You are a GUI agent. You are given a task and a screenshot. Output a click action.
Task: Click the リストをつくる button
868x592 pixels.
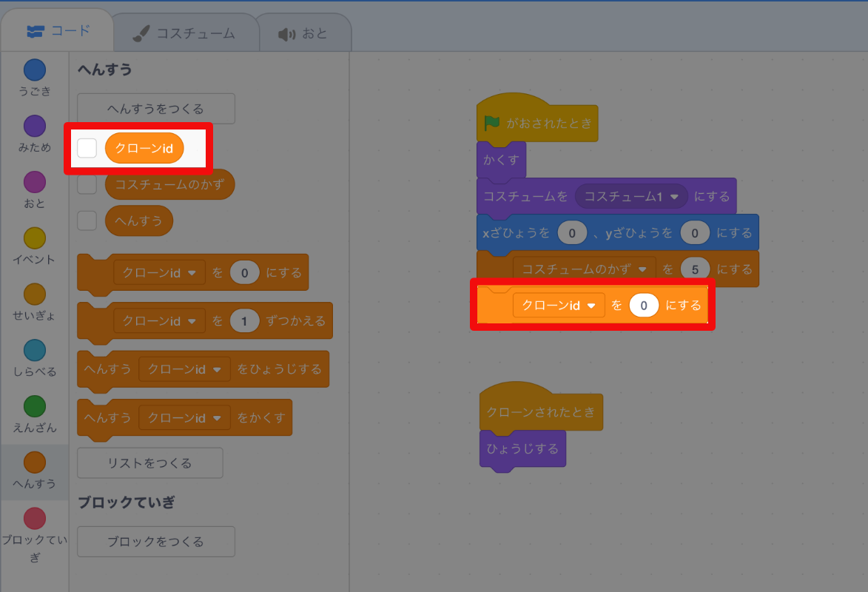pos(149,462)
